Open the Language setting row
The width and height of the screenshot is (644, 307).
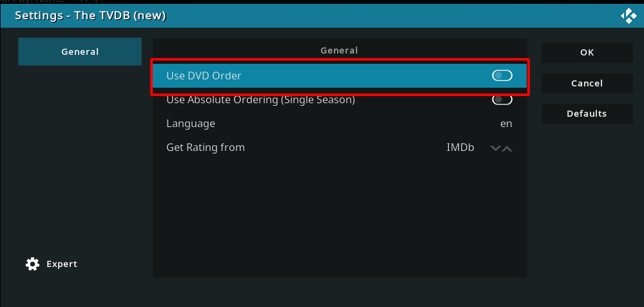(340, 123)
